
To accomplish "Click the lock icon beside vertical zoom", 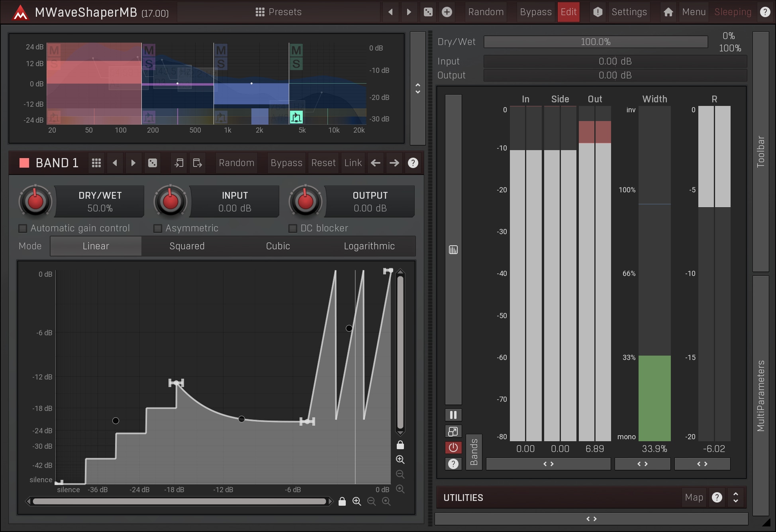I will 400,445.
